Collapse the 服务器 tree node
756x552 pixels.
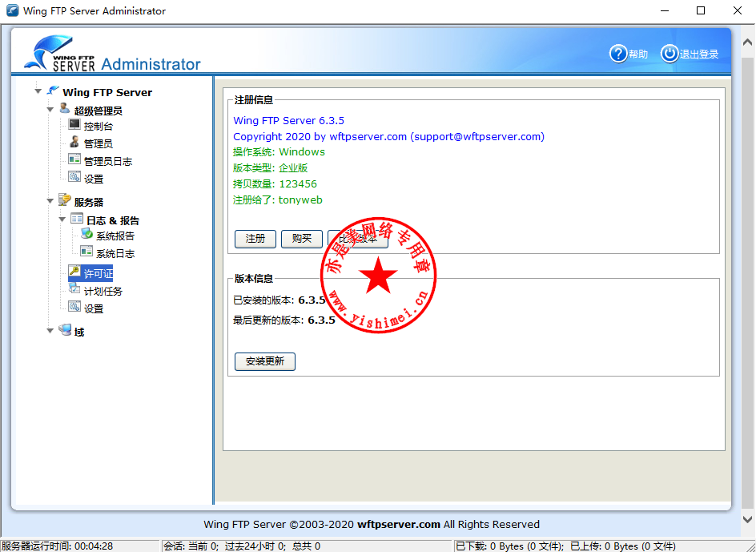click(50, 201)
